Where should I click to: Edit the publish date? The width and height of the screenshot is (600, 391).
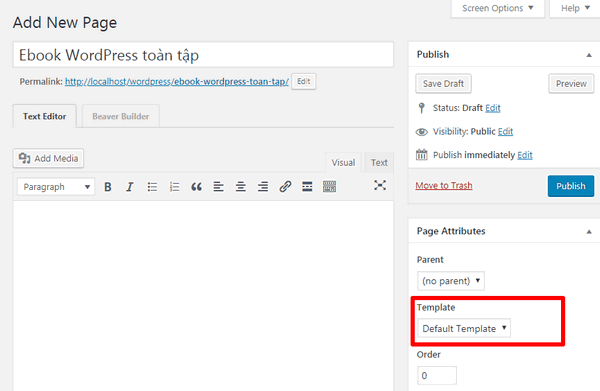click(x=525, y=155)
